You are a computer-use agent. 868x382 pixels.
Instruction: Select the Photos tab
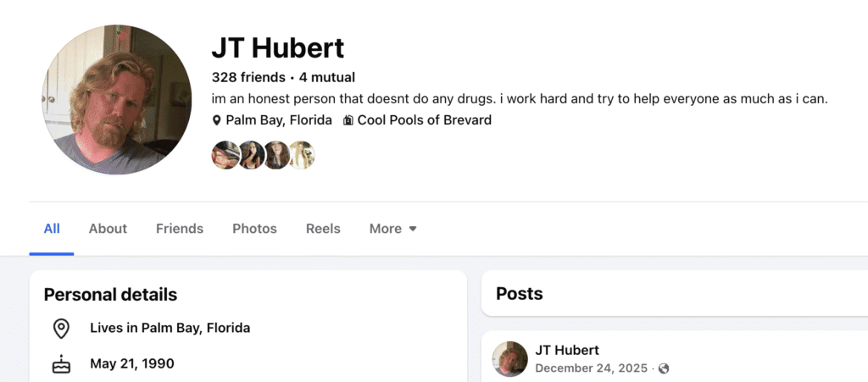tap(254, 229)
